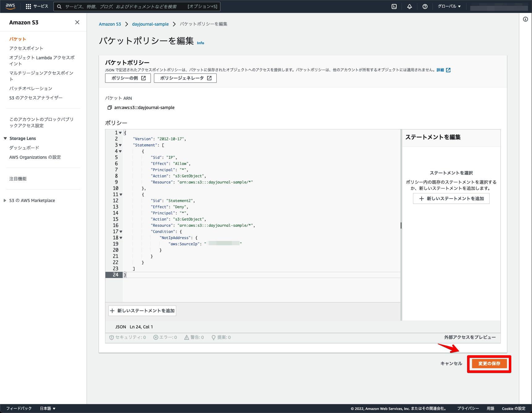Open 用語 footer link
This screenshot has width=532, height=413.
click(x=491, y=408)
